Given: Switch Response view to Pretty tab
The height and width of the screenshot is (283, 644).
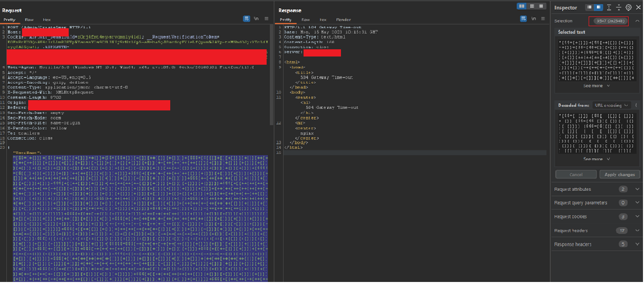Looking at the screenshot, I should [x=286, y=20].
